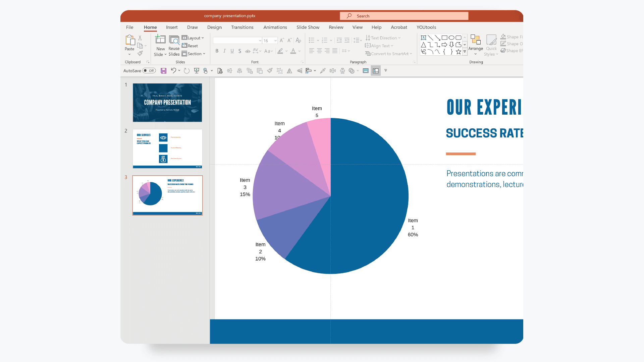This screenshot has height=362, width=644.
Task: Select the oval shape in gallery
Action: (451, 38)
